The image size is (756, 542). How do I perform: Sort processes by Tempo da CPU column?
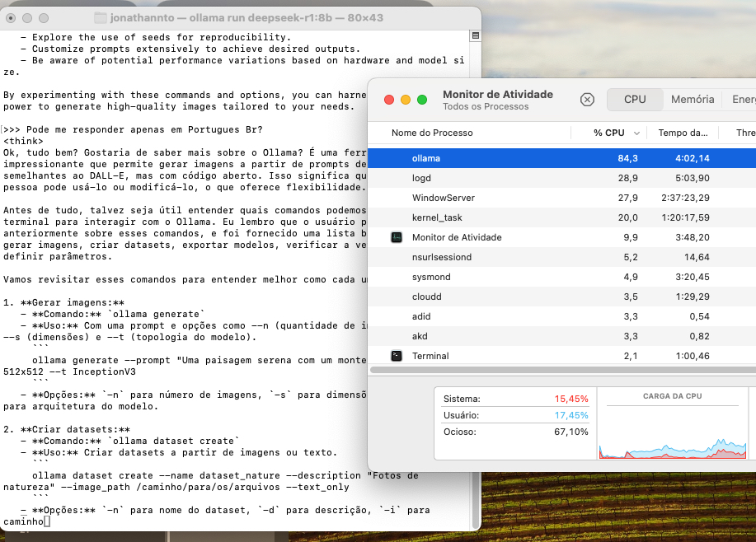(x=683, y=133)
